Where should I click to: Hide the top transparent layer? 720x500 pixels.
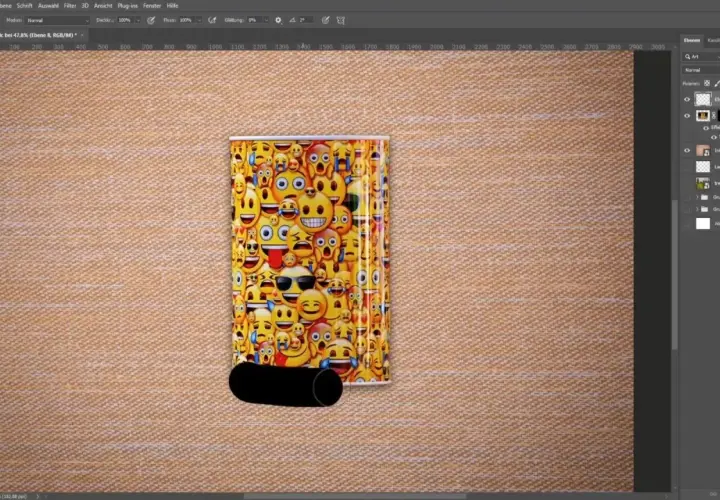coord(687,99)
